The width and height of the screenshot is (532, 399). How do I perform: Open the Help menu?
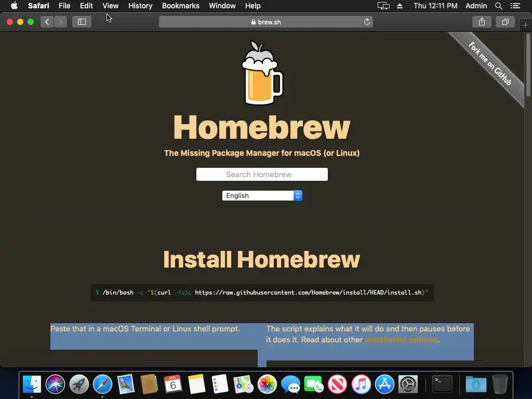253,6
